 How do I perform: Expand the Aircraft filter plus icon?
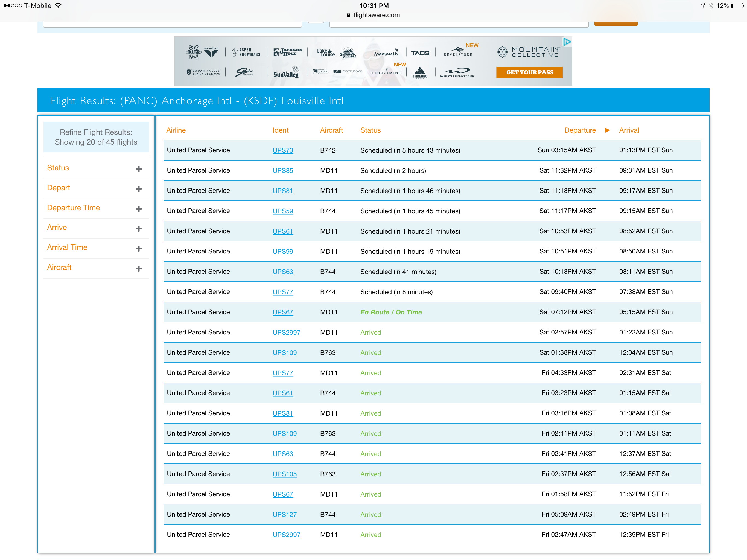tap(138, 269)
